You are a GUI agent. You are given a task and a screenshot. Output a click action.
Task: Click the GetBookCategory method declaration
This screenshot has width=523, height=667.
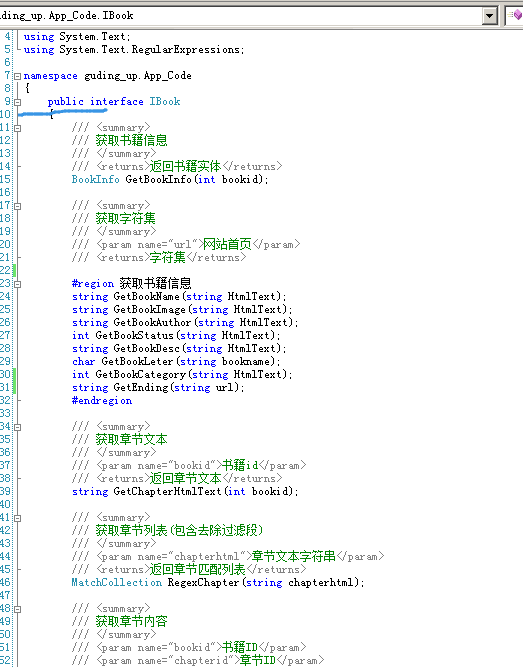click(x=182, y=374)
